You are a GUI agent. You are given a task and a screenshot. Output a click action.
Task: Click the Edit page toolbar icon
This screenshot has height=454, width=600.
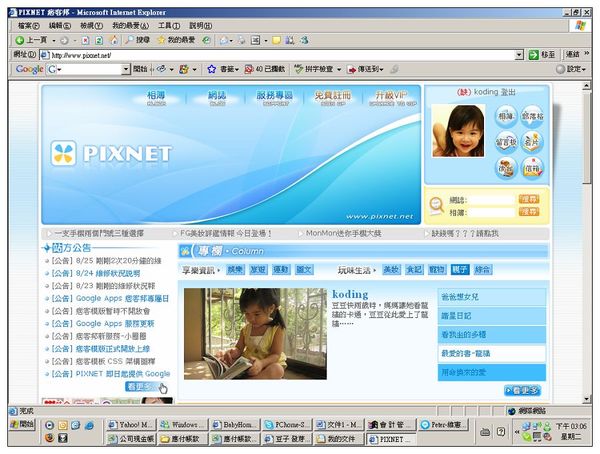pyautogui.click(x=255, y=40)
